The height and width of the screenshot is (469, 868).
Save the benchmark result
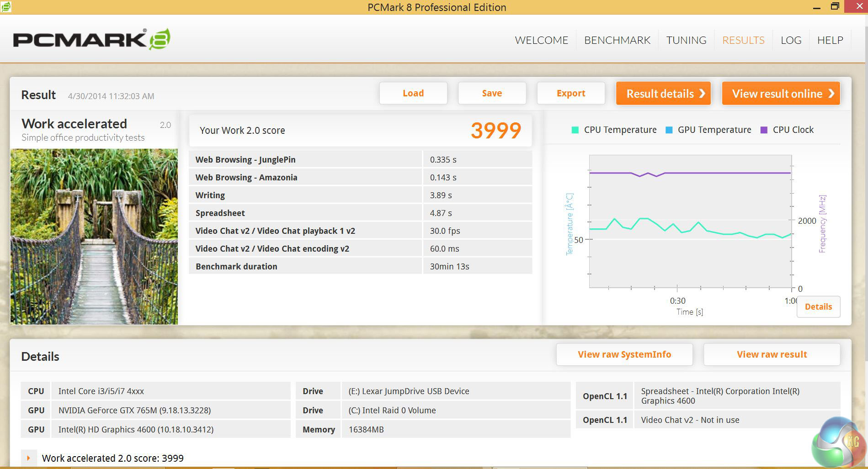[492, 93]
